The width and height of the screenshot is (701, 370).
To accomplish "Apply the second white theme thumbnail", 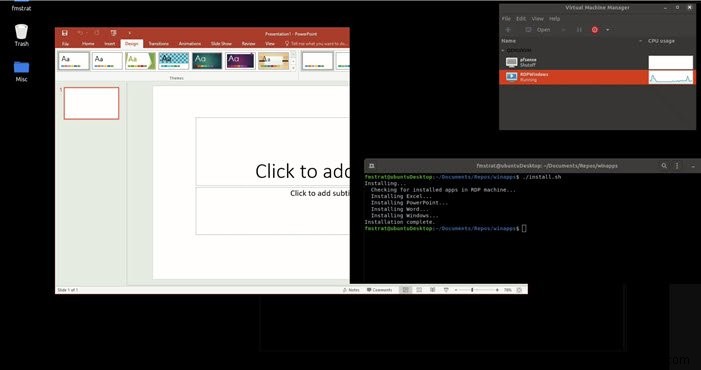I will 107,61.
